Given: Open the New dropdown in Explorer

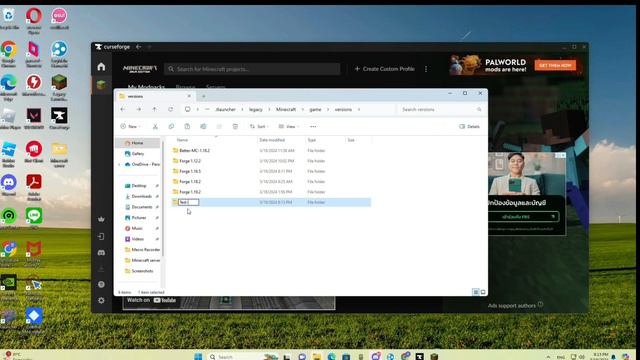Looking at the screenshot, I should click(130, 127).
